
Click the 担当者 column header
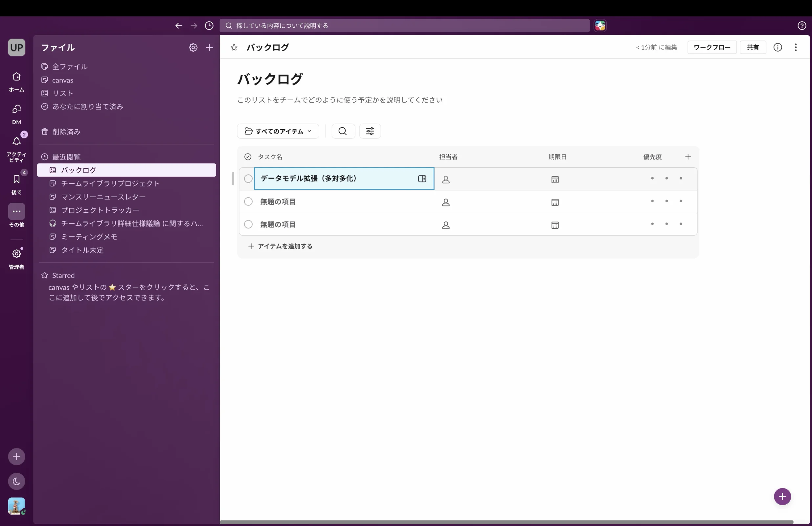[x=448, y=157]
